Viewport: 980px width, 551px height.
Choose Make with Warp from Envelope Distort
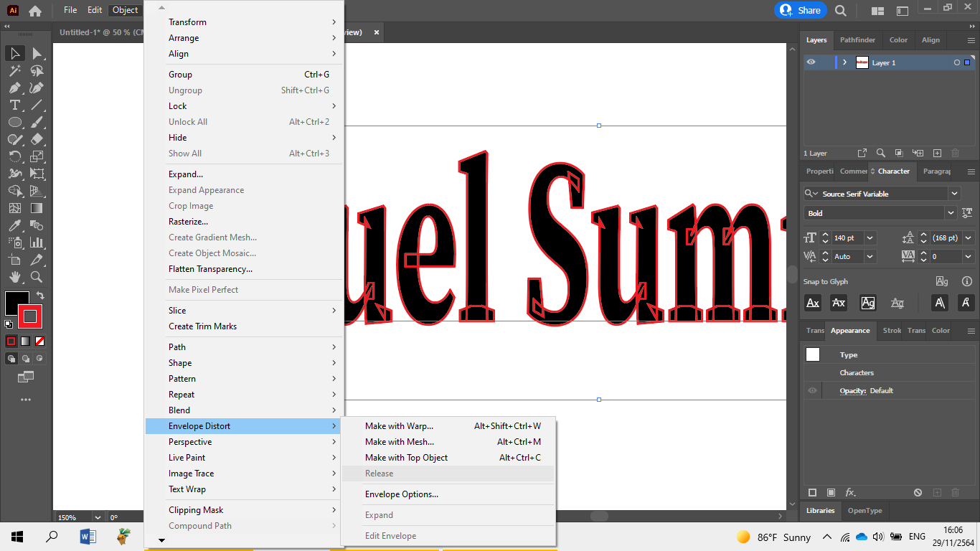pyautogui.click(x=398, y=425)
